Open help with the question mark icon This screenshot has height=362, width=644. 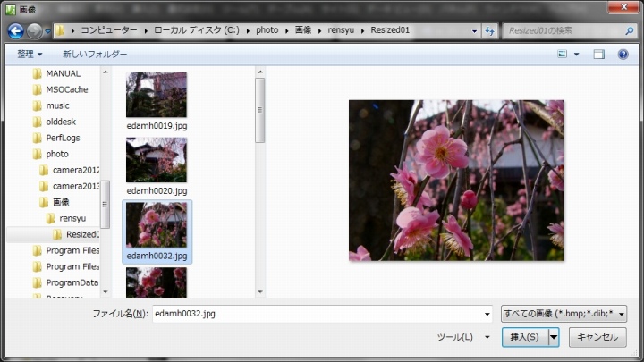tap(623, 54)
